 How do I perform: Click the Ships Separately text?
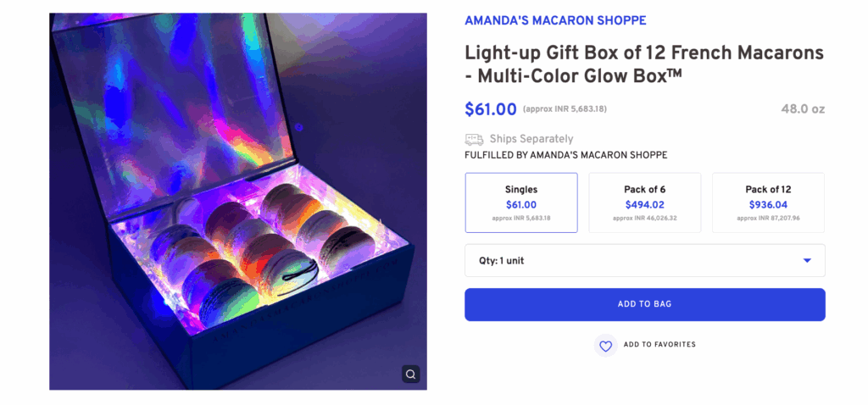531,139
